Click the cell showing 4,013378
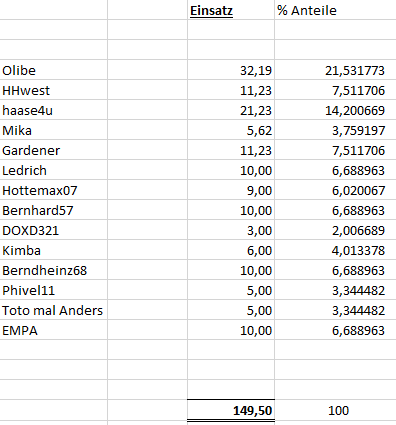Image resolution: width=396 pixels, height=425 pixels. (335, 250)
